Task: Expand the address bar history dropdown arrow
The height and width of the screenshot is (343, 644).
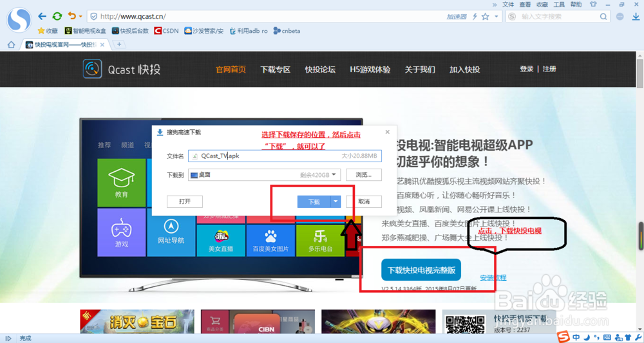Action: click(x=496, y=17)
